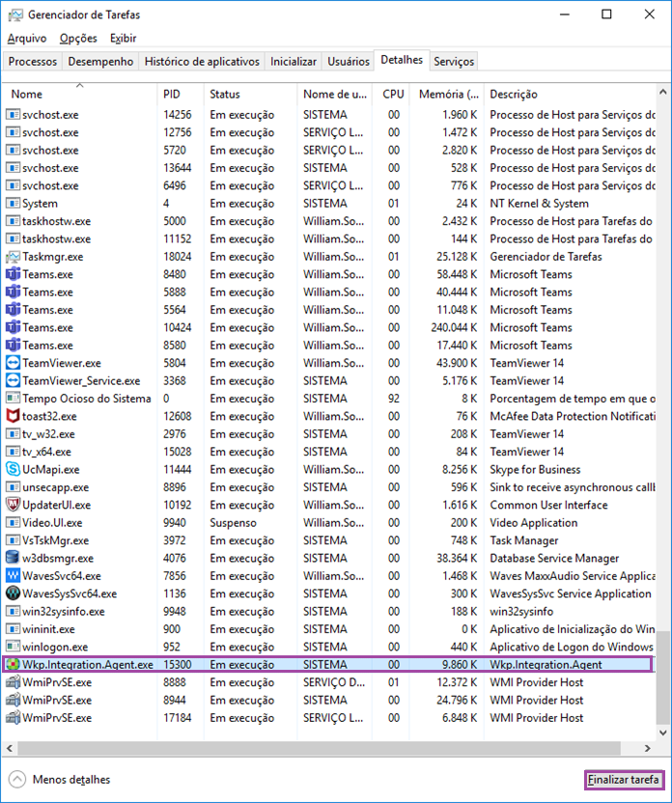Click the WmiPrvSE.exe icon for PID 8888
Viewport: 672px width, 803px height.
[13, 682]
